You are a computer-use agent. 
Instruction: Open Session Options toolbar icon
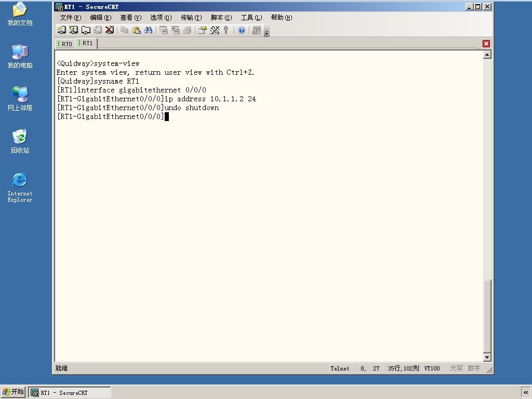[203, 30]
